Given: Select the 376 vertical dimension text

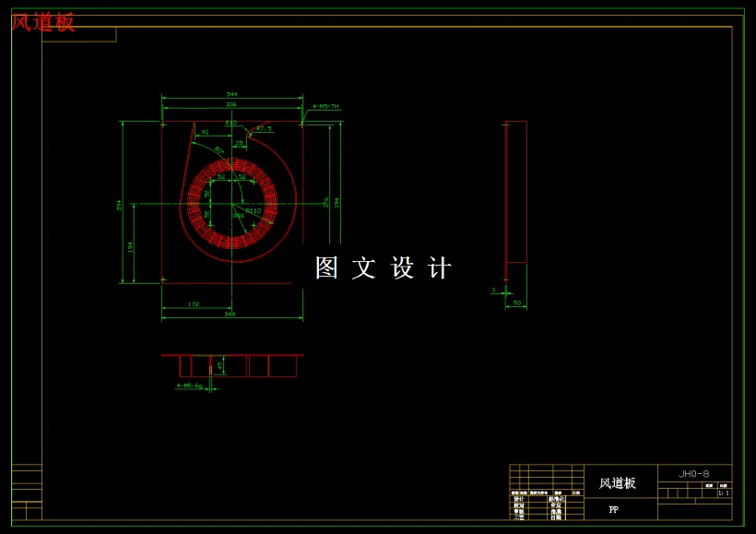Looking at the screenshot, I should coord(326,203).
